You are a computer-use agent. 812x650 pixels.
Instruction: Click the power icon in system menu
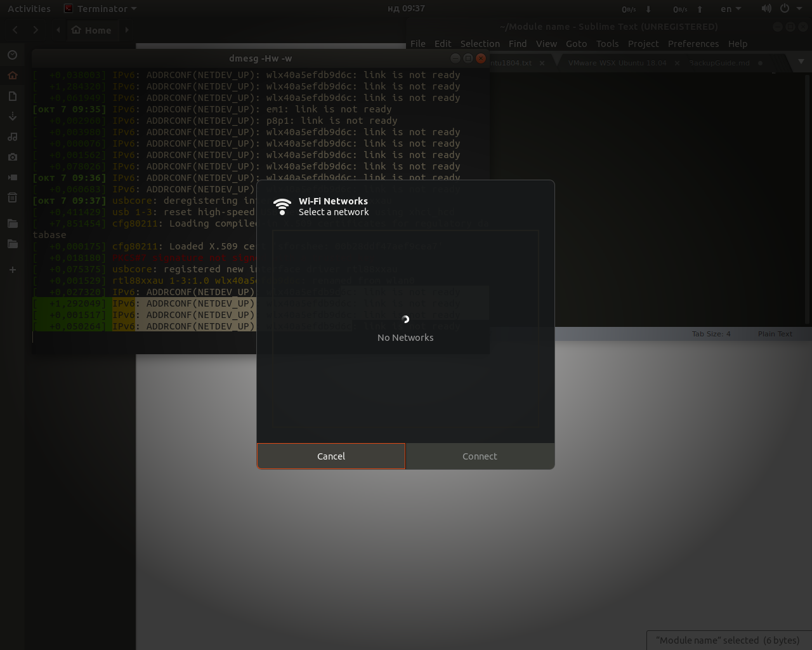(x=785, y=9)
